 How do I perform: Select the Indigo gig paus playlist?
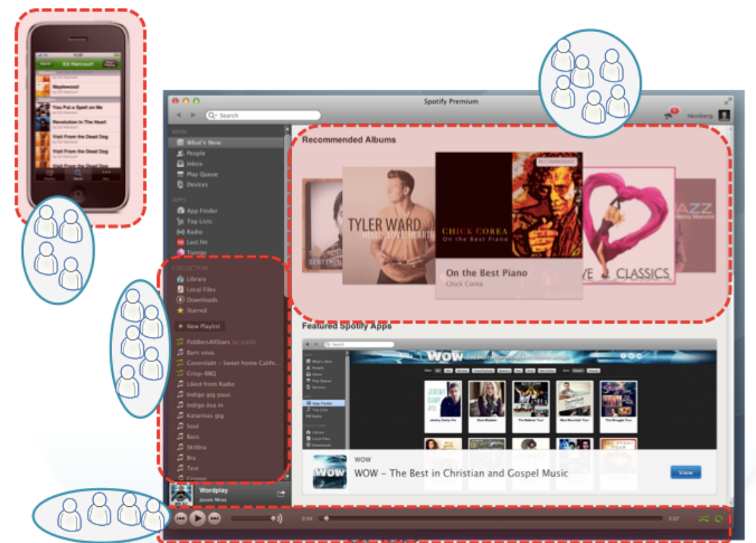208,395
